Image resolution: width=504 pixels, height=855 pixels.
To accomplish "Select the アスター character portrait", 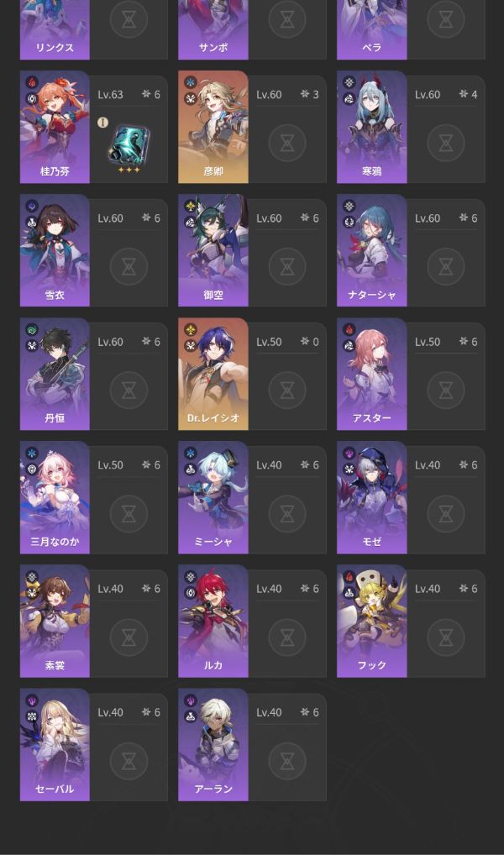I will click(x=372, y=374).
